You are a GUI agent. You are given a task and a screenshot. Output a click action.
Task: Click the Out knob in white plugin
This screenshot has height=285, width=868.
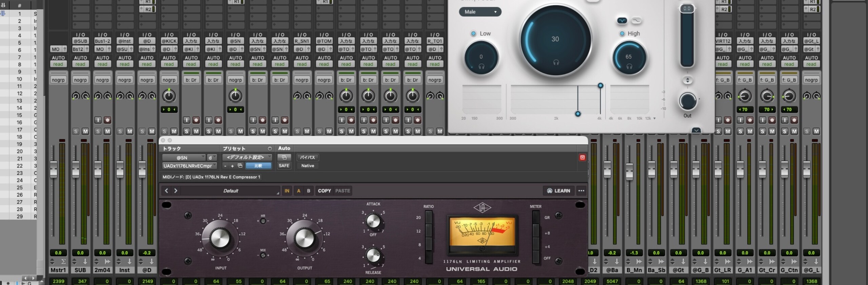point(687,101)
